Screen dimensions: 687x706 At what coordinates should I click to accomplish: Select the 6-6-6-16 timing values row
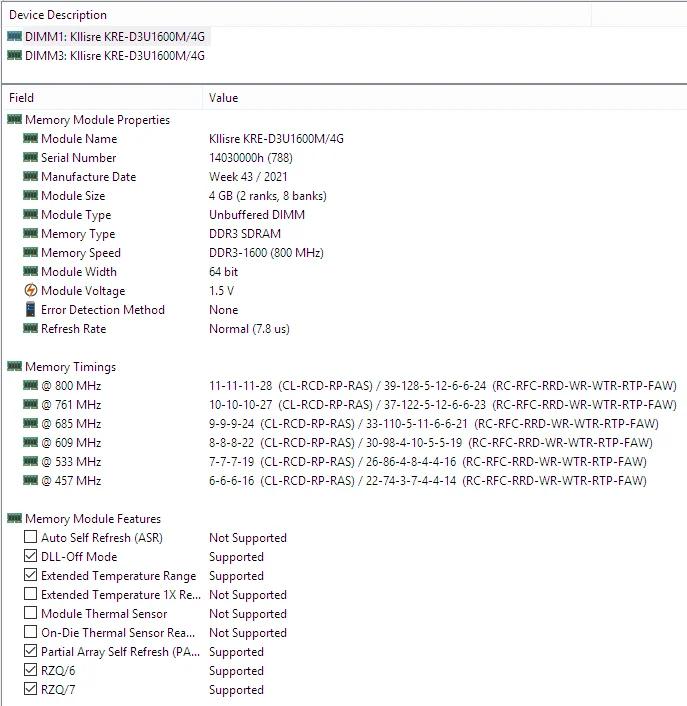tap(428, 481)
